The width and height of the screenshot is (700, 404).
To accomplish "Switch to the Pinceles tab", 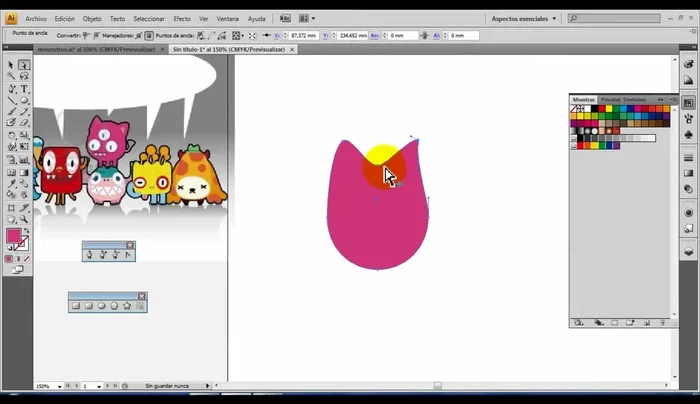I will pyautogui.click(x=609, y=100).
